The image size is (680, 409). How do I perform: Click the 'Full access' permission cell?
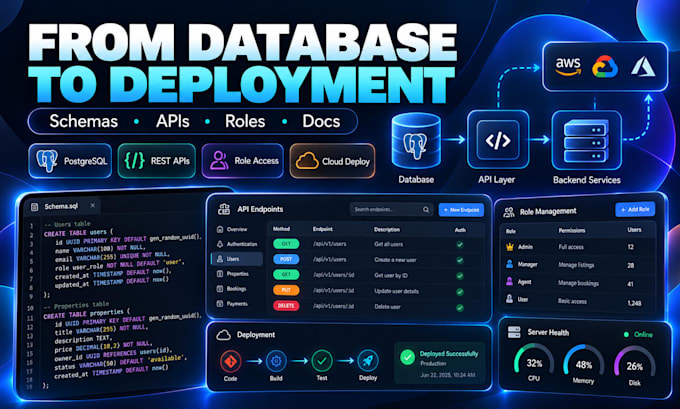pos(571,247)
